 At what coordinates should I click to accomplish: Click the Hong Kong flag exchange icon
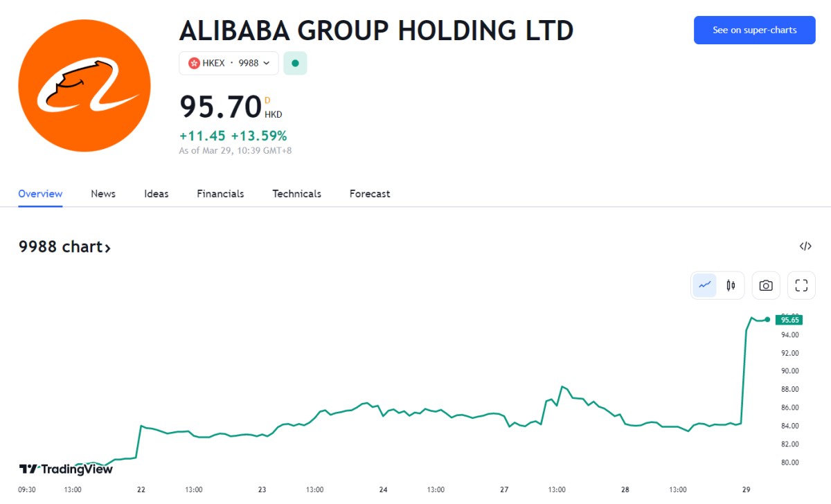tap(194, 63)
